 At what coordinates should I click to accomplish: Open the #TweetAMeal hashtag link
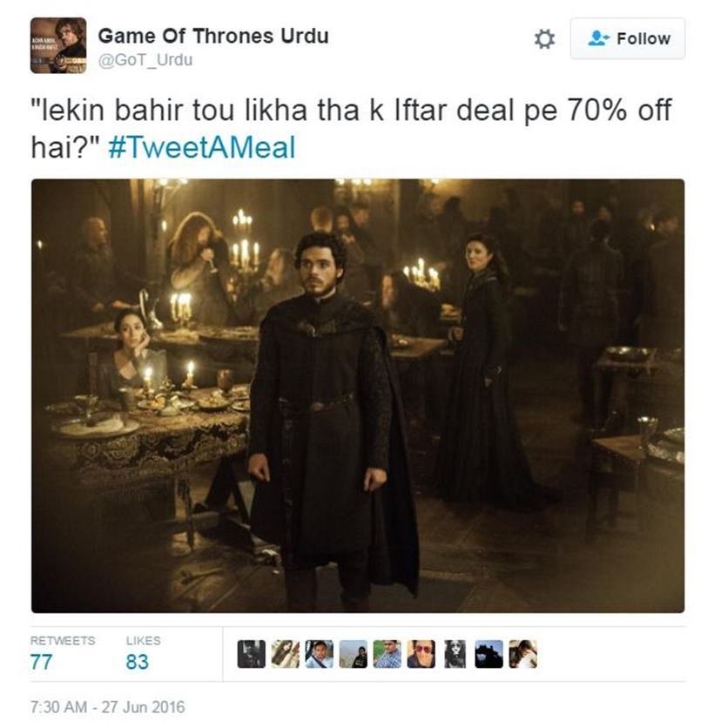202,148
